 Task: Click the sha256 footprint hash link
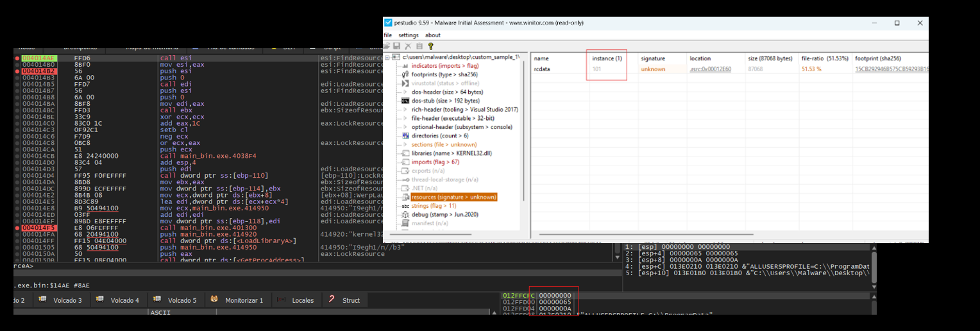tap(891, 69)
